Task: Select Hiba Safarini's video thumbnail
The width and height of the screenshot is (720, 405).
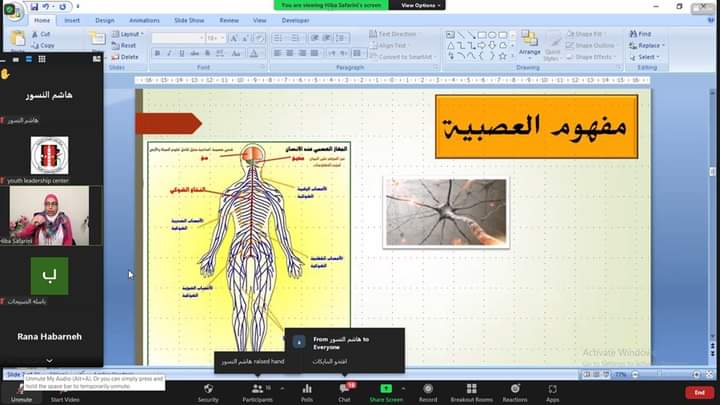Action: pyautogui.click(x=50, y=215)
